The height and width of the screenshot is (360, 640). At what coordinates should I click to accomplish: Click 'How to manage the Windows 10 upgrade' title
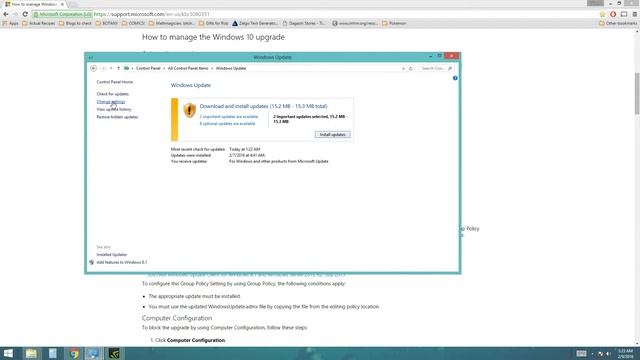point(213,37)
